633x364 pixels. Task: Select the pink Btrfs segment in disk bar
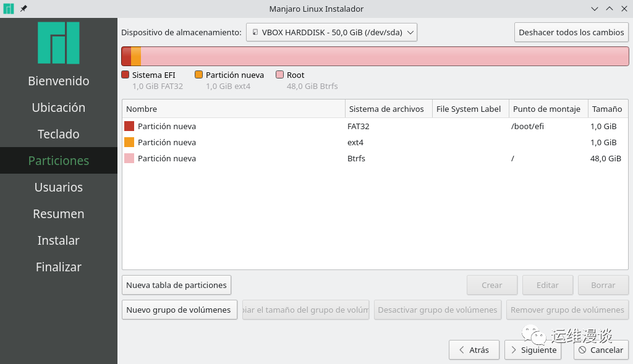[383, 56]
